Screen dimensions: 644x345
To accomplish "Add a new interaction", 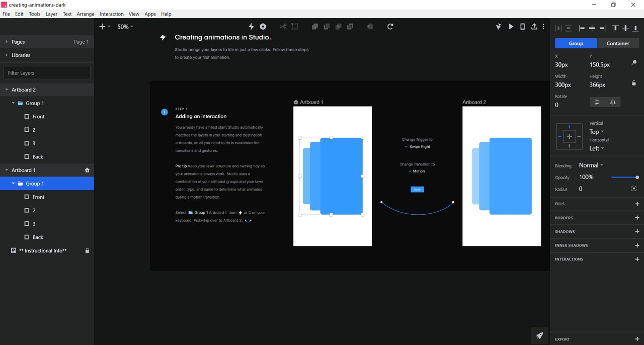I will pos(637,259).
